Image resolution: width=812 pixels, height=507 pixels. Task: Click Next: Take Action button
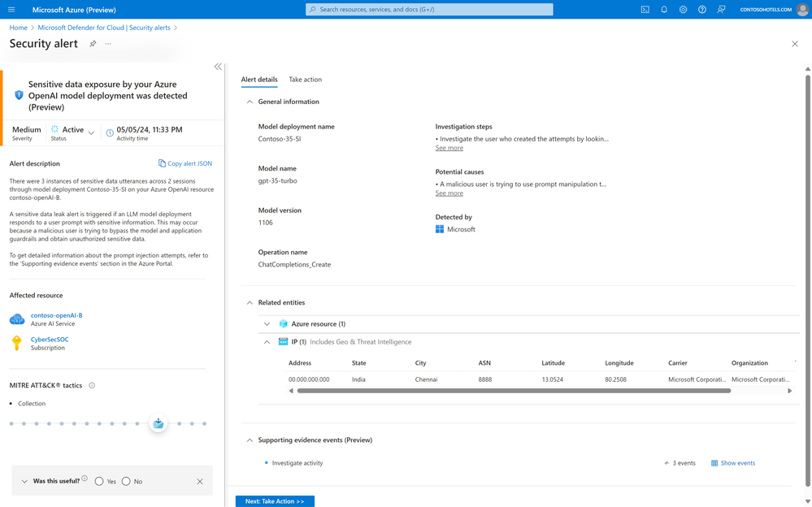click(x=275, y=500)
